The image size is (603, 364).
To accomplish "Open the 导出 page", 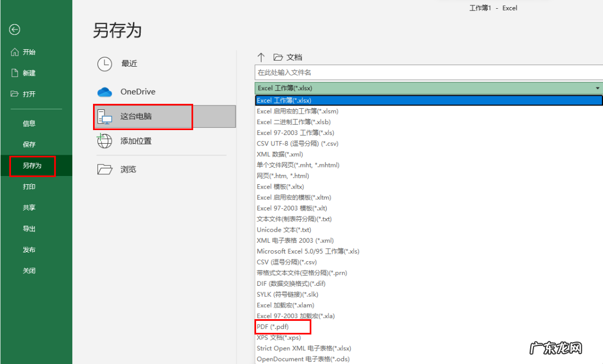I will click(x=29, y=228).
